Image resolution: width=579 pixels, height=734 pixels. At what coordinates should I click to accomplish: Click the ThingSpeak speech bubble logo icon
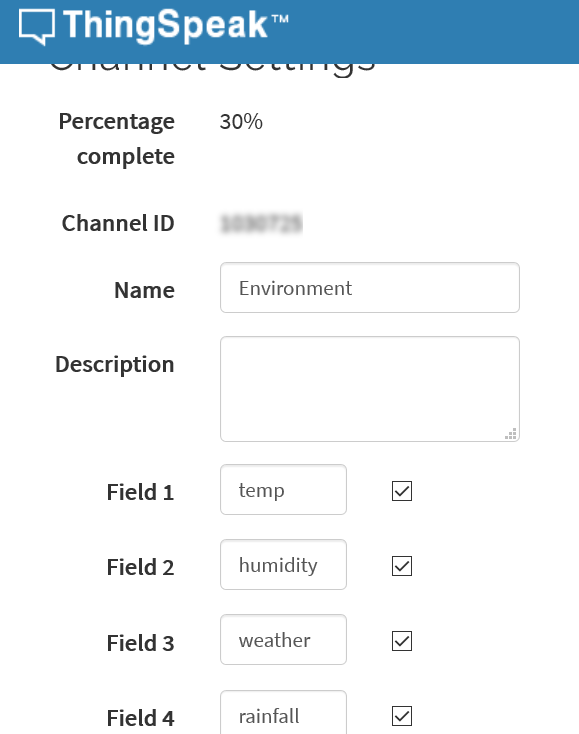[37, 27]
